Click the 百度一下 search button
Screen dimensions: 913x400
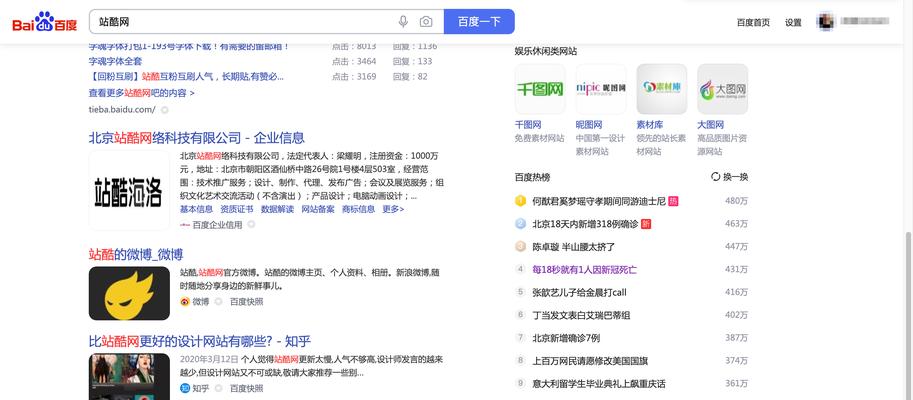[479, 22]
